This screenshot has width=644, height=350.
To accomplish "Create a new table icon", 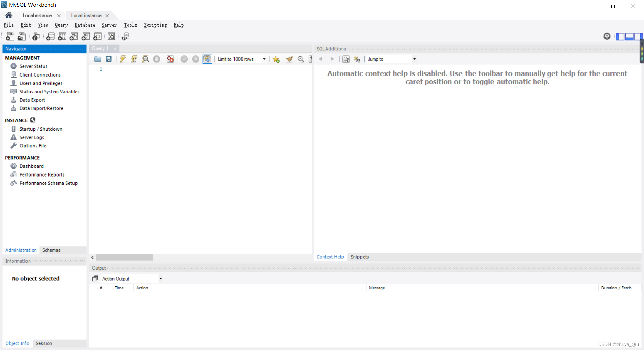I will pos(62,36).
